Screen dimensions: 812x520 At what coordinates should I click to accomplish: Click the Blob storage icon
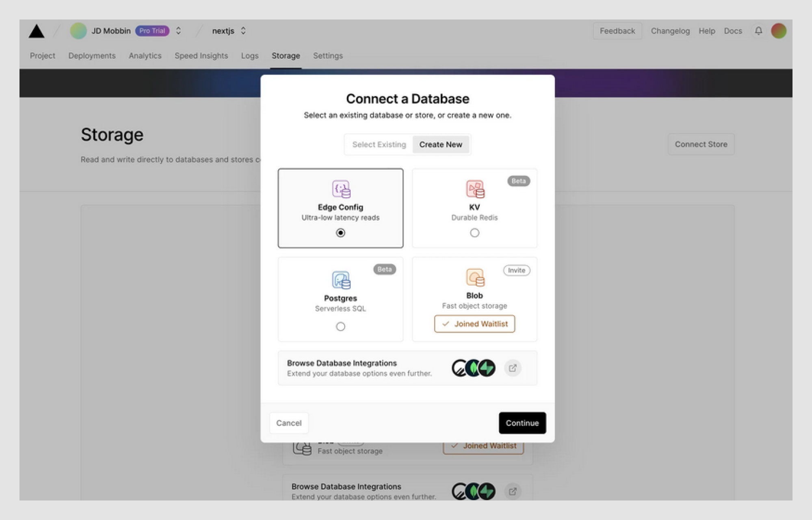click(475, 277)
